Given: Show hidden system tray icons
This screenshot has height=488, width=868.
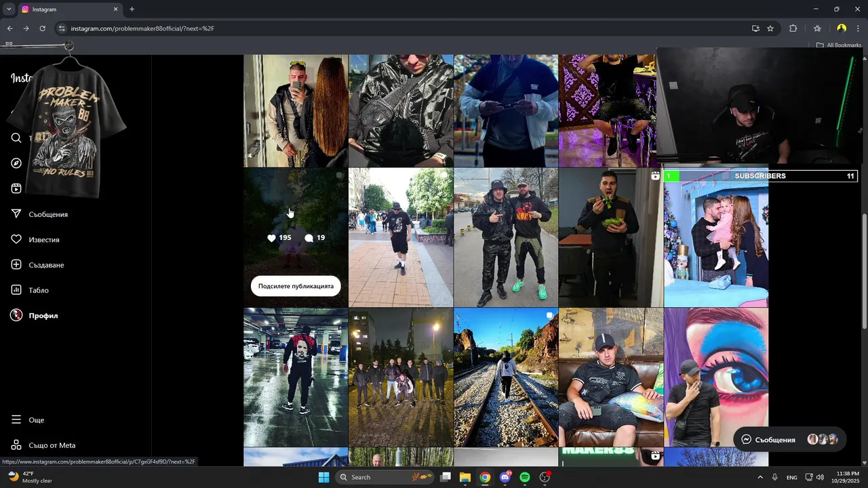Looking at the screenshot, I should [759, 477].
